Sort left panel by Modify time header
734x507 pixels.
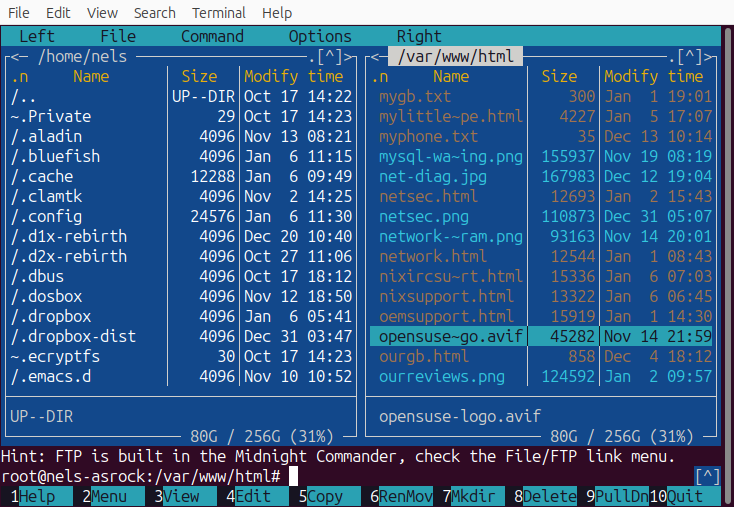tap(297, 76)
